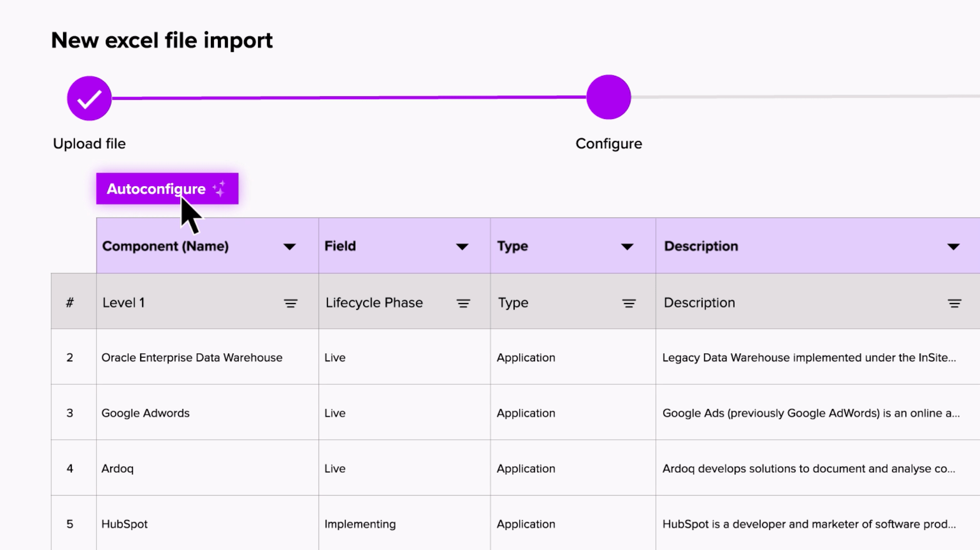Click the sparkles icon on Autoconfigure
Image resolution: width=980 pixels, height=550 pixels.
219,189
